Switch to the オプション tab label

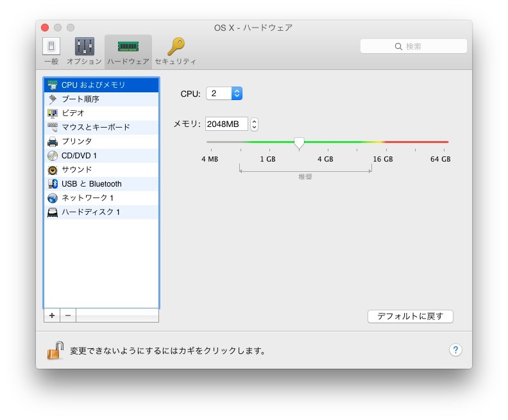(x=84, y=62)
